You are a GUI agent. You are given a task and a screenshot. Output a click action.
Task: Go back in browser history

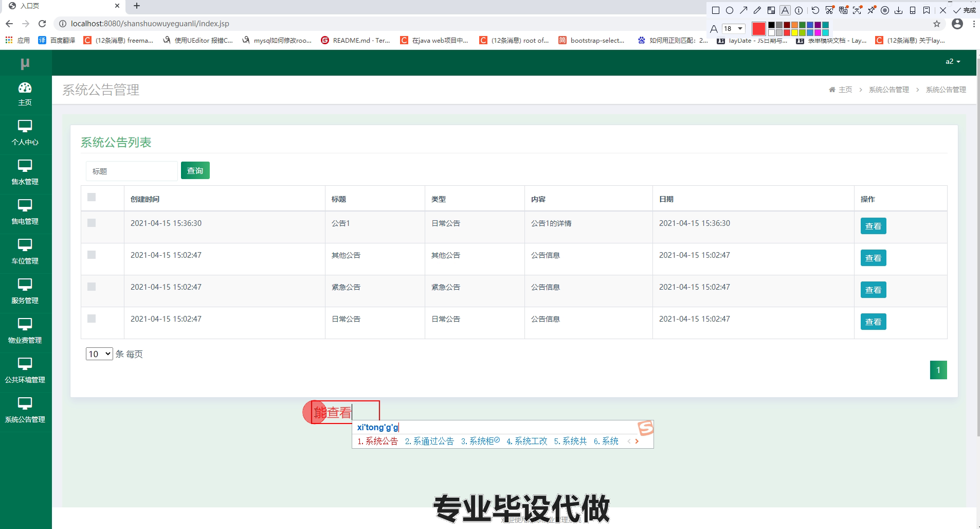tap(9, 24)
